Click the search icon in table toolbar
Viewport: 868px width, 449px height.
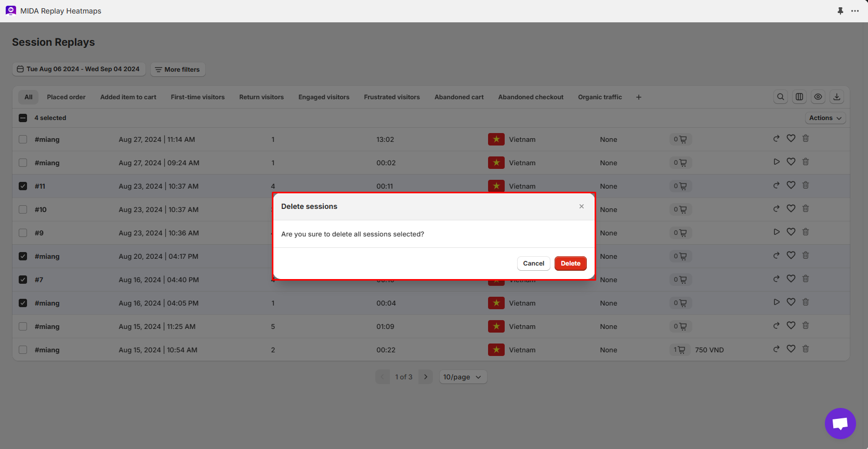tap(781, 97)
